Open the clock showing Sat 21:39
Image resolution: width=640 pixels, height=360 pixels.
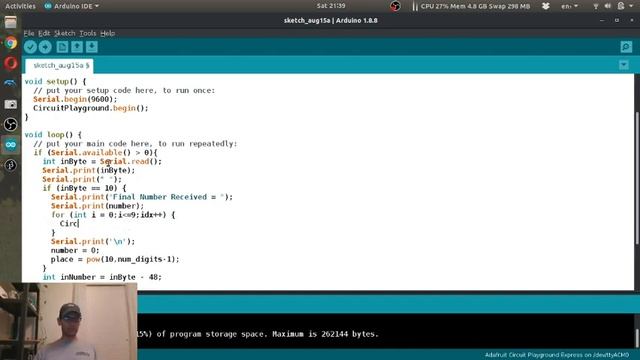click(331, 6)
